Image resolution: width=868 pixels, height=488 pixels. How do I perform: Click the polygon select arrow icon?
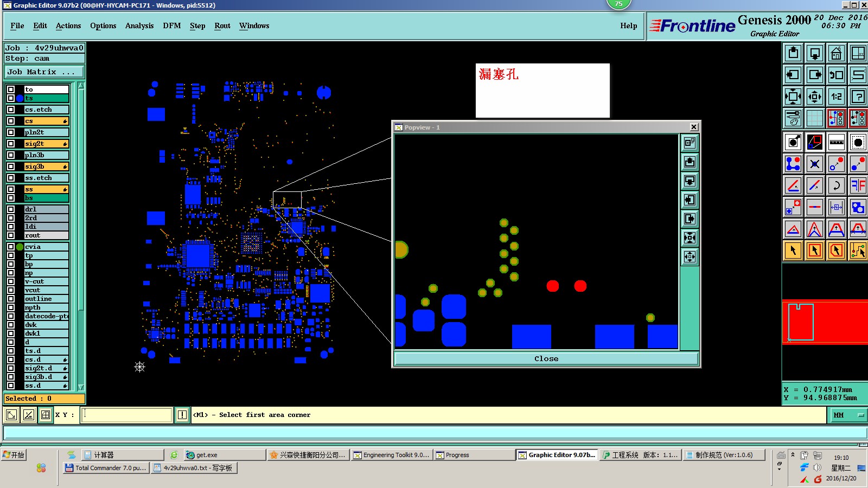pyautogui.click(x=837, y=251)
